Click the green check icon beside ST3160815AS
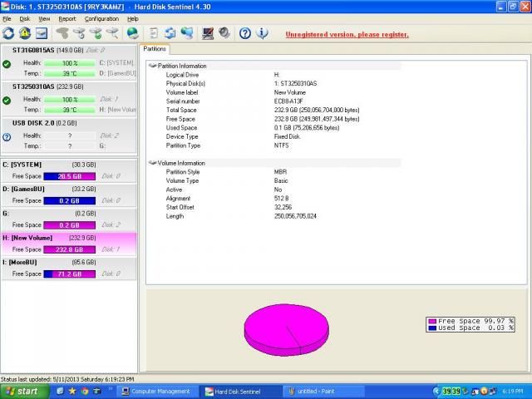The height and width of the screenshot is (399, 532). click(x=7, y=63)
